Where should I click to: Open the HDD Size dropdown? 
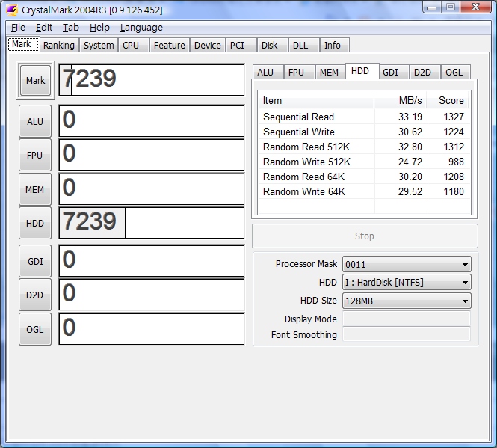tap(407, 301)
